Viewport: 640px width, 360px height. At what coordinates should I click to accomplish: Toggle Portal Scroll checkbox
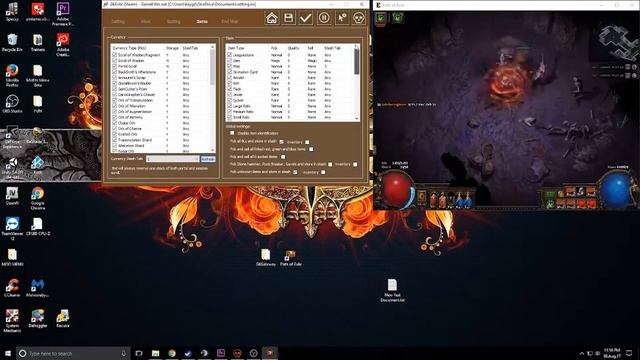[115, 66]
